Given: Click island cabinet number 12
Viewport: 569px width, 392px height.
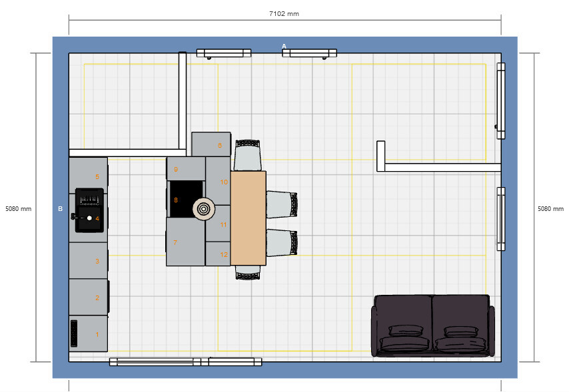Looking at the screenshot, I should pyautogui.click(x=218, y=254).
